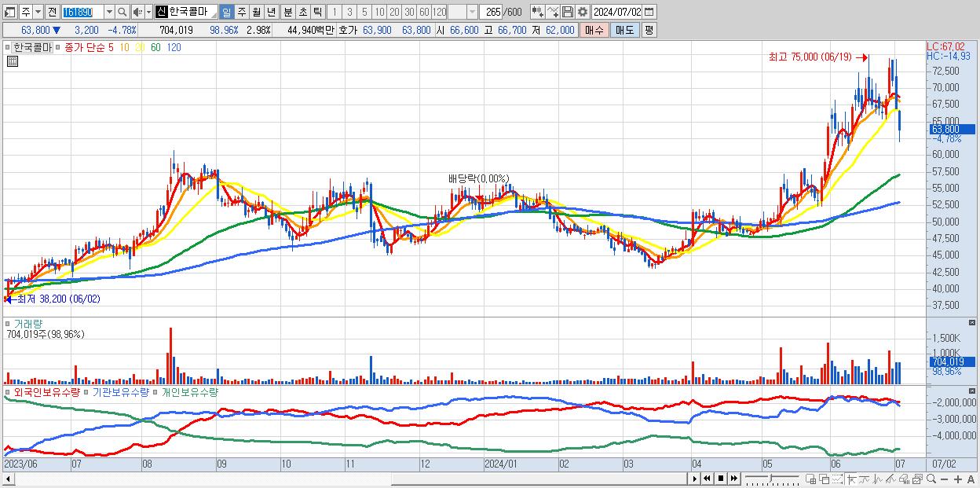
Task: Select the blue 120-day MA legend
Action: pos(174,47)
